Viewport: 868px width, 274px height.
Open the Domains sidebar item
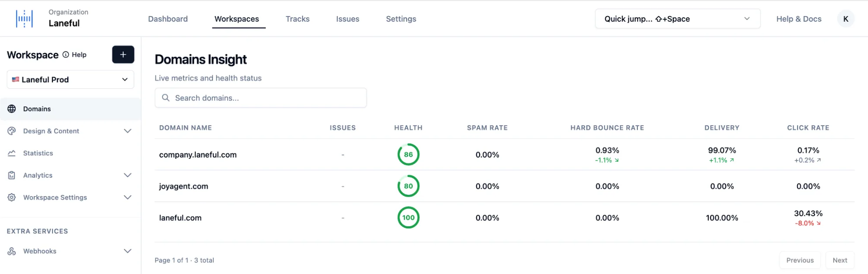coord(70,109)
